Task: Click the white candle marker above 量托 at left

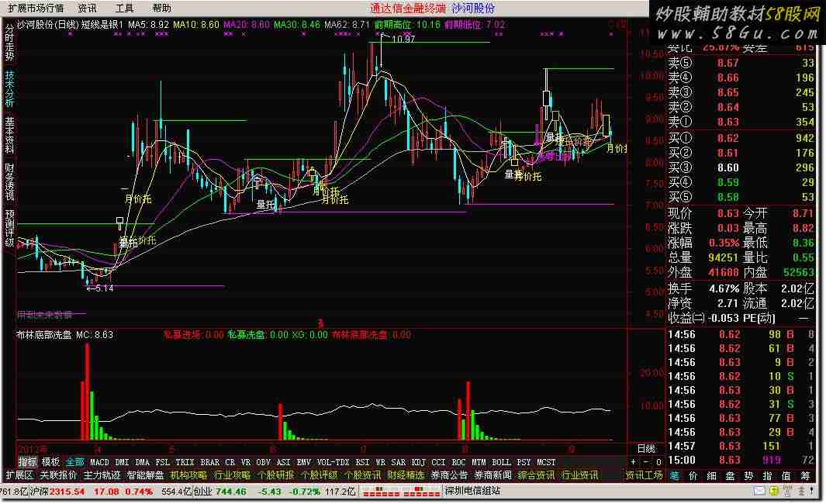Action: pyautogui.click(x=120, y=224)
